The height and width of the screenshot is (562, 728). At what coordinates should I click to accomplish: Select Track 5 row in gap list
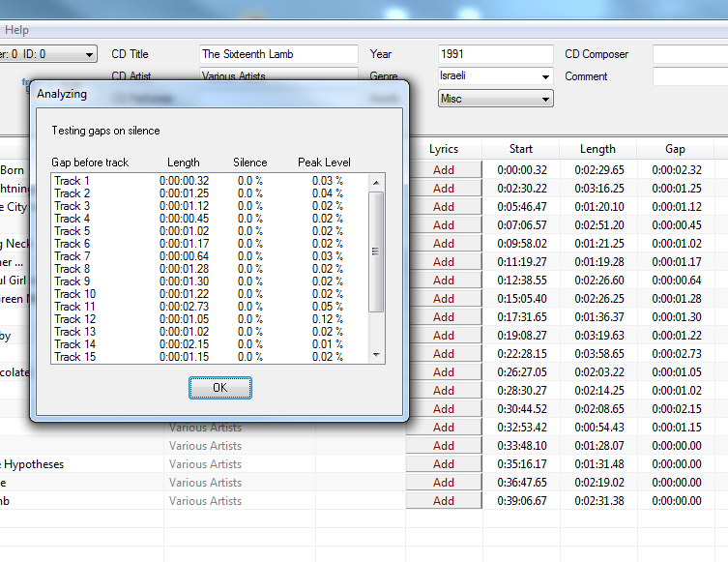pos(210,231)
